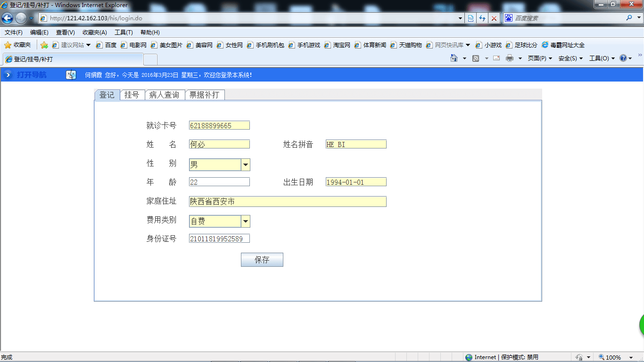Click the read mail envelope icon
The width and height of the screenshot is (644, 362).
click(x=496, y=58)
